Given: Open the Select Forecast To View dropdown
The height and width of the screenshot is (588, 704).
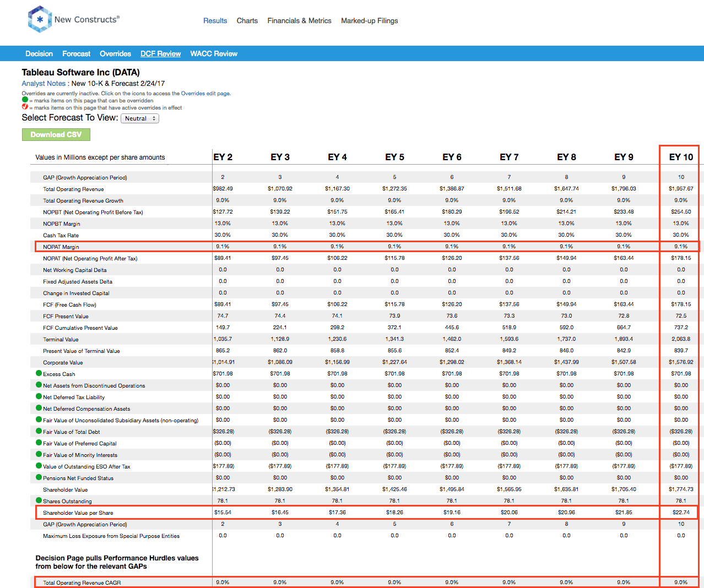Looking at the screenshot, I should [140, 118].
